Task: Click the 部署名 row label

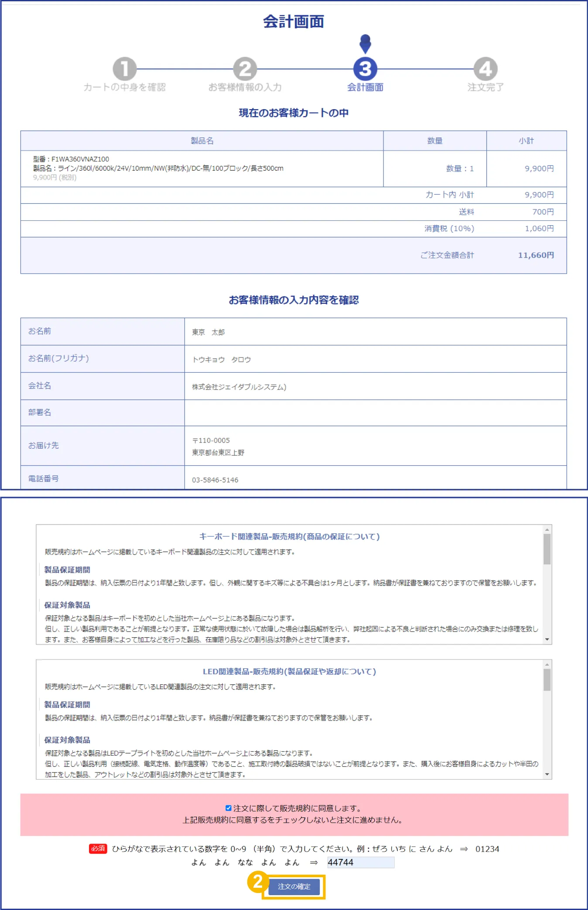Action: (x=40, y=412)
